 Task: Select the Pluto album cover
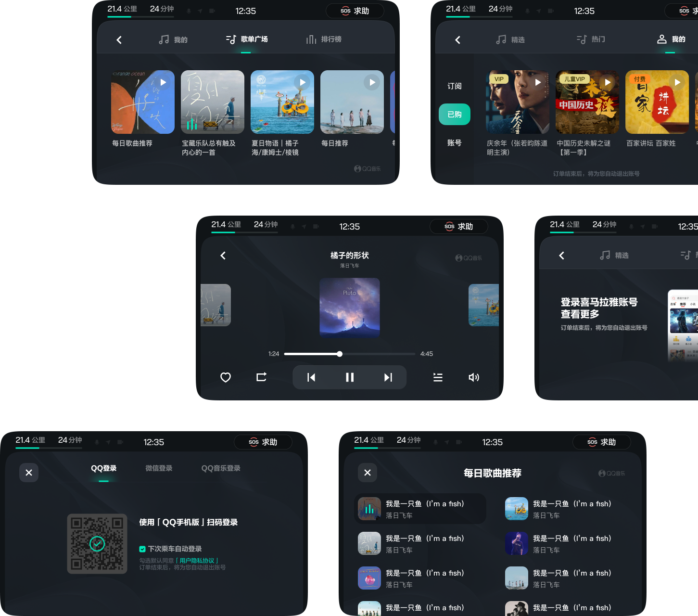(x=350, y=308)
